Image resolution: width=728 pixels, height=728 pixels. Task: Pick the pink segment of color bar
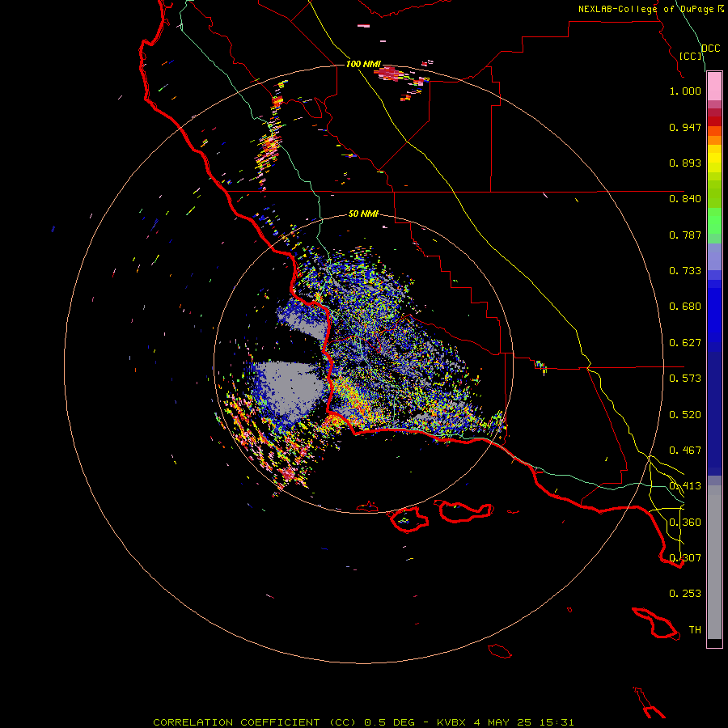coord(714,87)
